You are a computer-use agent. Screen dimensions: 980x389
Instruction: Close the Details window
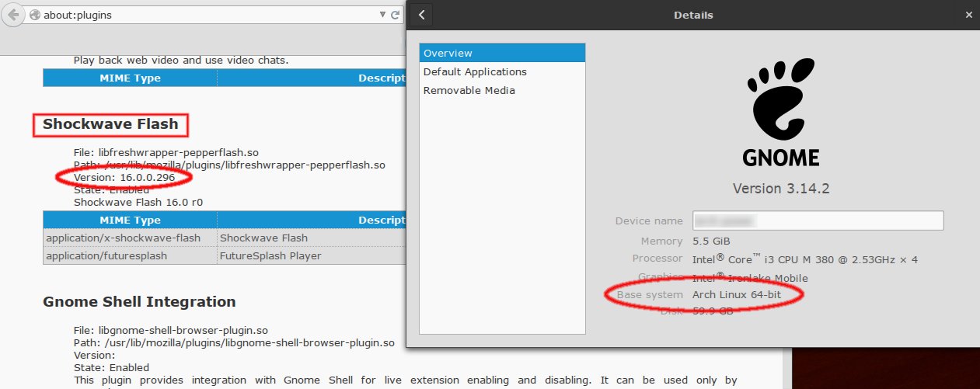tap(968, 15)
